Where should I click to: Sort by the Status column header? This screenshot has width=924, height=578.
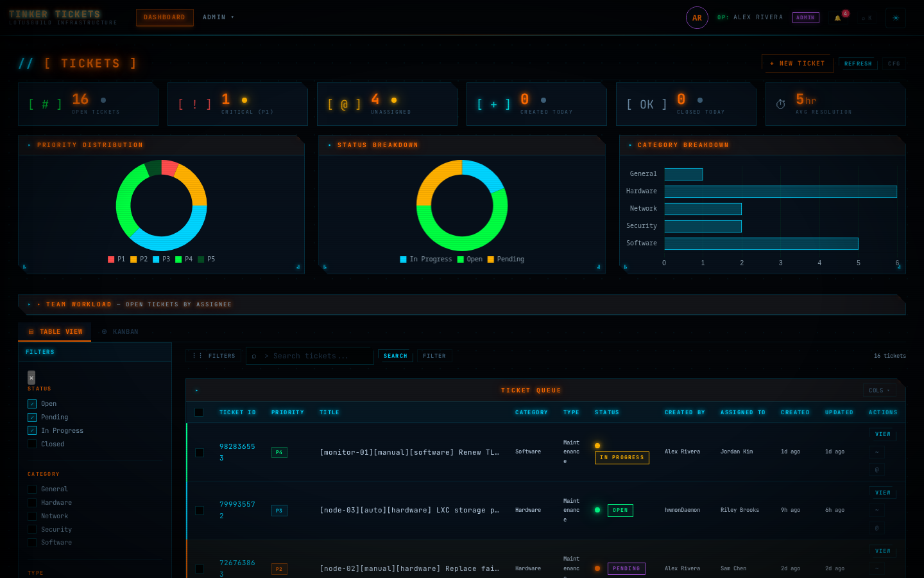[x=607, y=412]
